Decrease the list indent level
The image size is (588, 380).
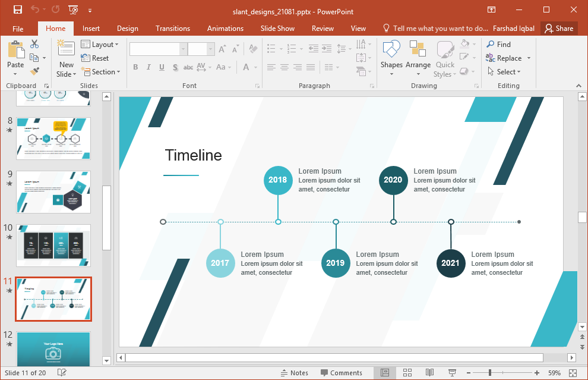tap(313, 48)
